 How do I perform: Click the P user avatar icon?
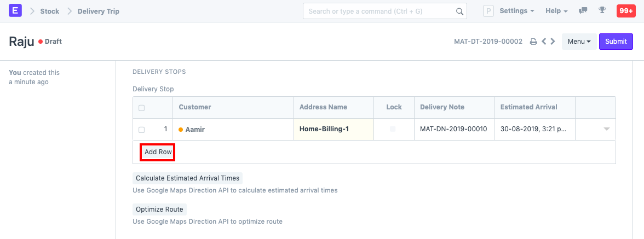pos(488,11)
